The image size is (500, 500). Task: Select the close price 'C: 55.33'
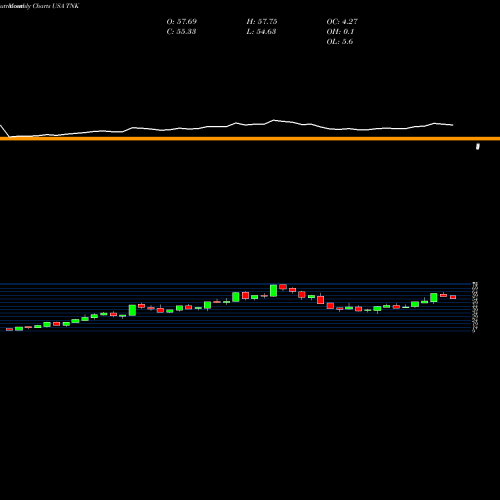click(x=181, y=31)
